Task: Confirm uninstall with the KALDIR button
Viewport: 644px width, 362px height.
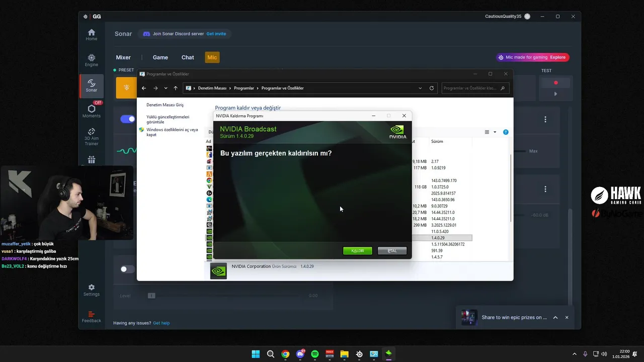Action: coord(358,250)
